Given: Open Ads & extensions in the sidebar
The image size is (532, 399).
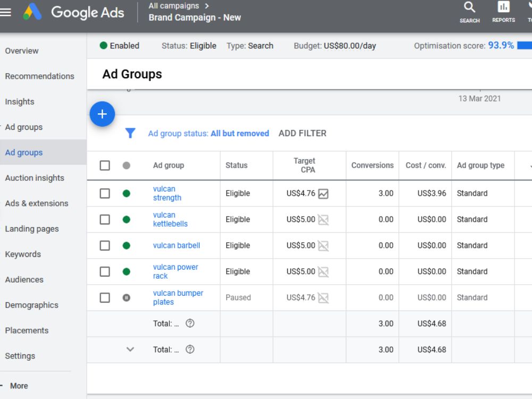Looking at the screenshot, I should [37, 204].
